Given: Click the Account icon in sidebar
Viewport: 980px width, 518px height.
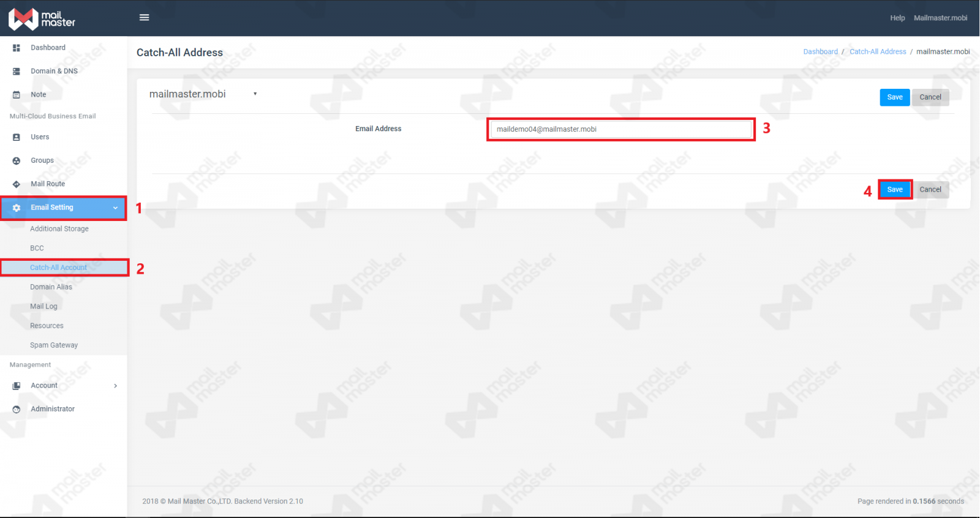Looking at the screenshot, I should point(17,386).
